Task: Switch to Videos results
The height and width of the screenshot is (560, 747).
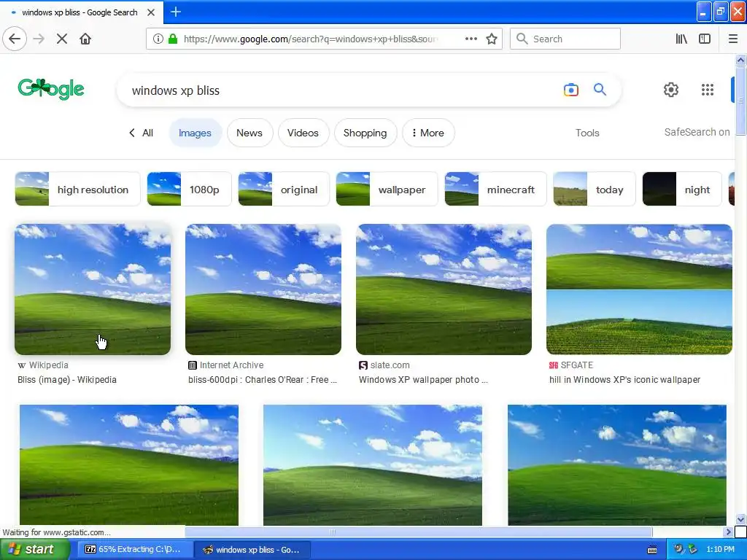Action: (x=303, y=133)
